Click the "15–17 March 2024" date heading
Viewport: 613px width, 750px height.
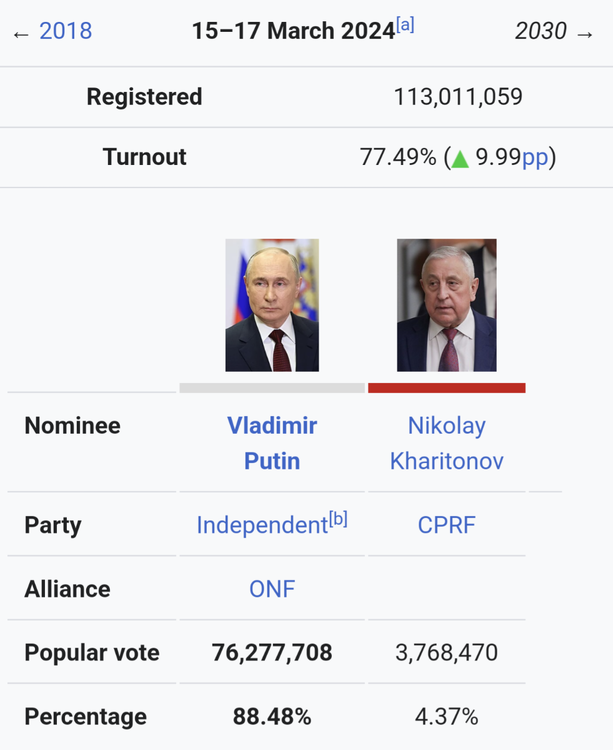pos(293,31)
